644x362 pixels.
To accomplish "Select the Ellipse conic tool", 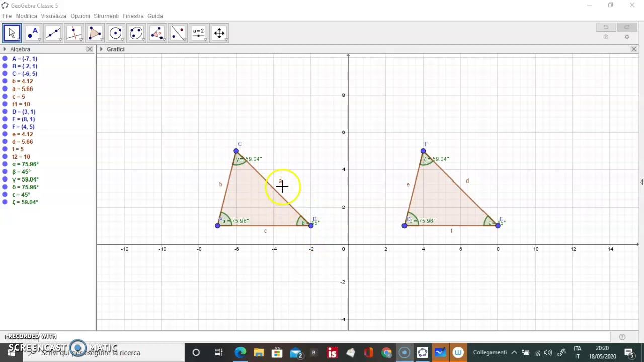I will 136,33.
